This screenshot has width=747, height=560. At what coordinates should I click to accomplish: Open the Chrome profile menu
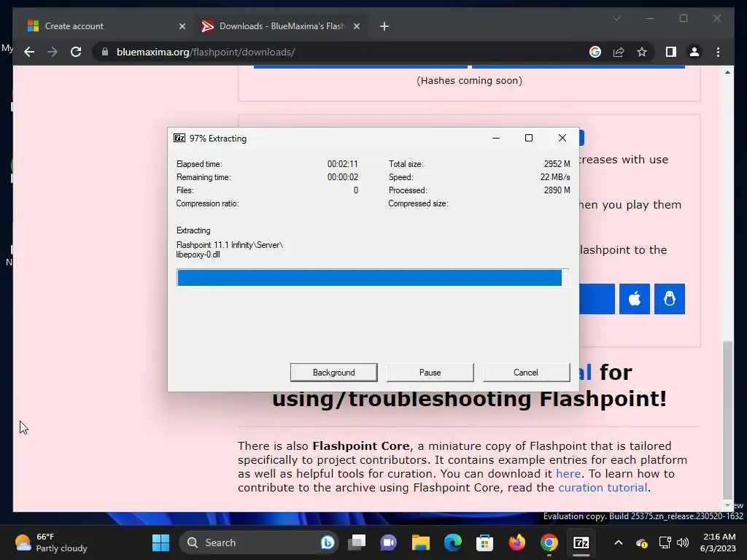[694, 52]
